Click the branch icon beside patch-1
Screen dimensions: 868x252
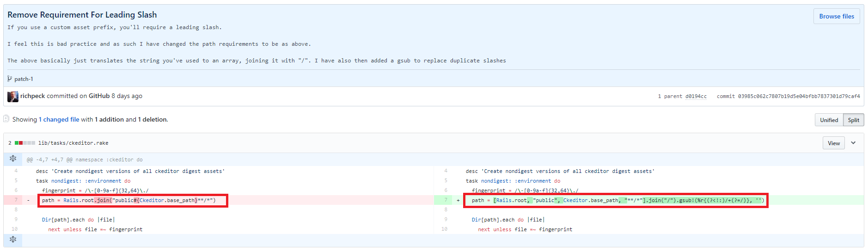pyautogui.click(x=10, y=79)
